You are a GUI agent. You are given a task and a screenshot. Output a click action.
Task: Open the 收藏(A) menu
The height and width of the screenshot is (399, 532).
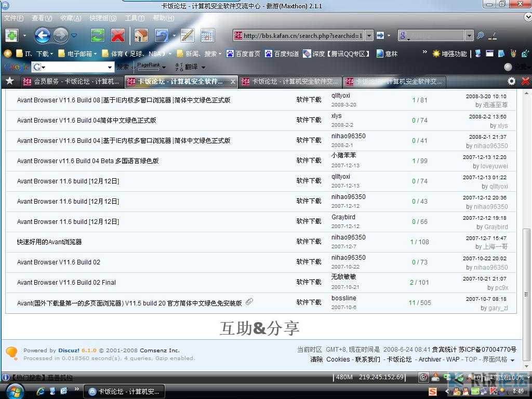point(71,18)
